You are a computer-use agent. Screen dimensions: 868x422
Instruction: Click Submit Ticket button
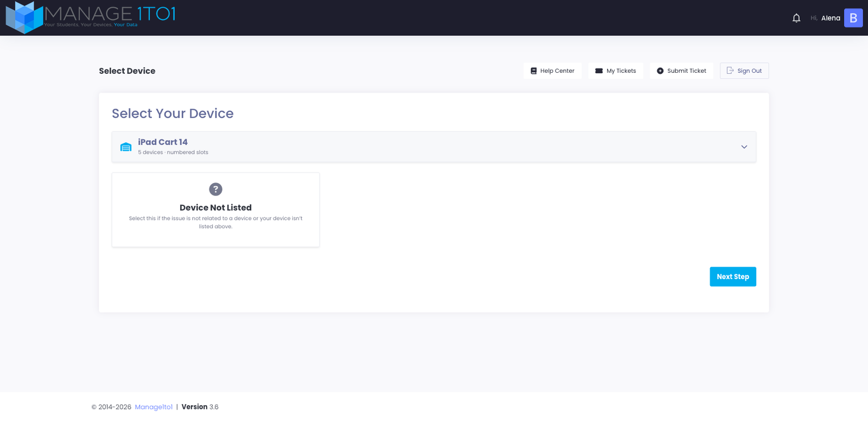(x=681, y=71)
